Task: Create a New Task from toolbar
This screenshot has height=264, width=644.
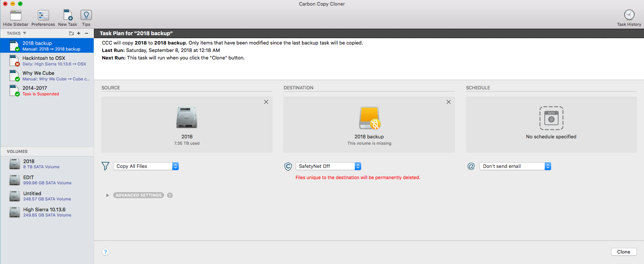Action: [68, 15]
